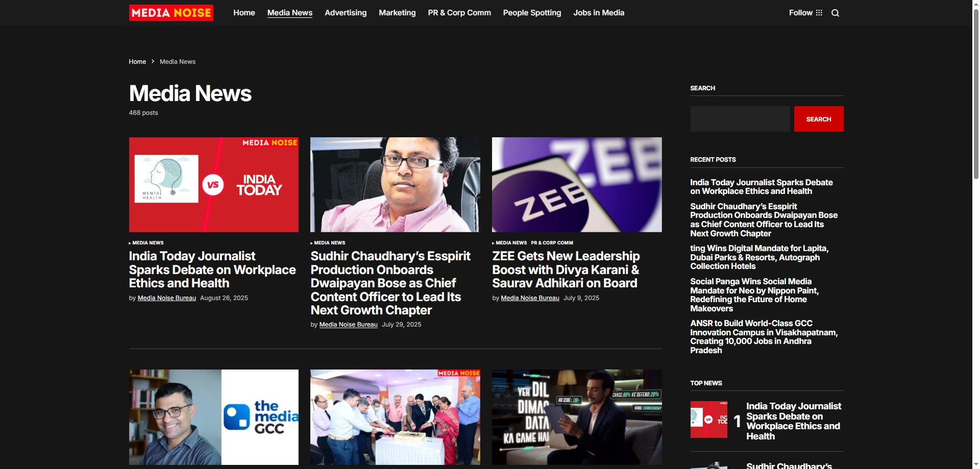This screenshot has width=980, height=469.
Task: Click Media Noise Bureau author dated July 9
Action: tap(530, 298)
